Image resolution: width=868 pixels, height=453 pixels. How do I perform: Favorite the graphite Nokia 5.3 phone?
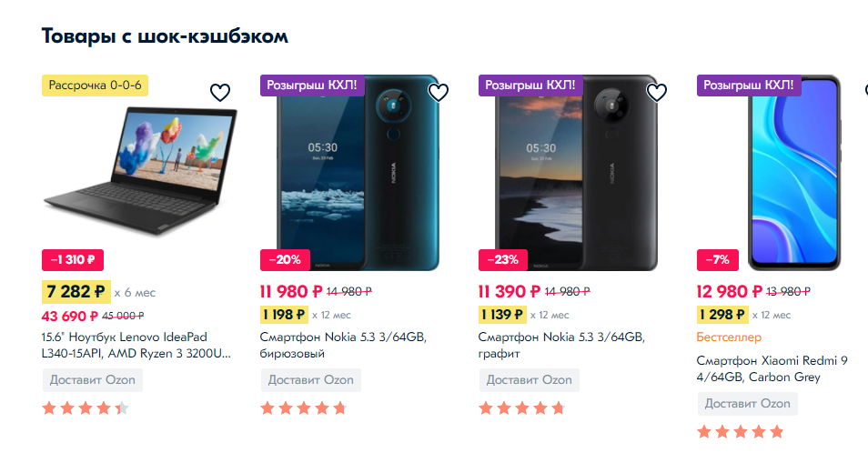[x=657, y=93]
